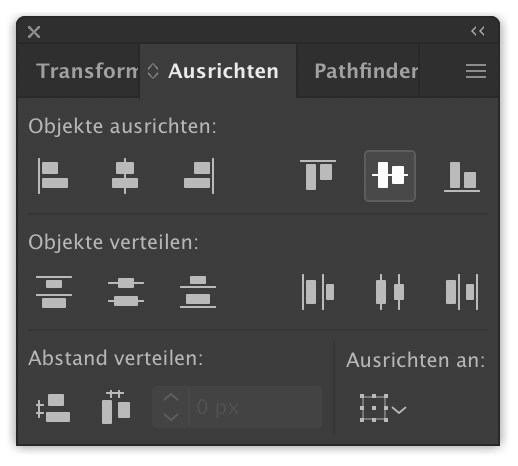Align objects to vertical top edge

click(318, 175)
